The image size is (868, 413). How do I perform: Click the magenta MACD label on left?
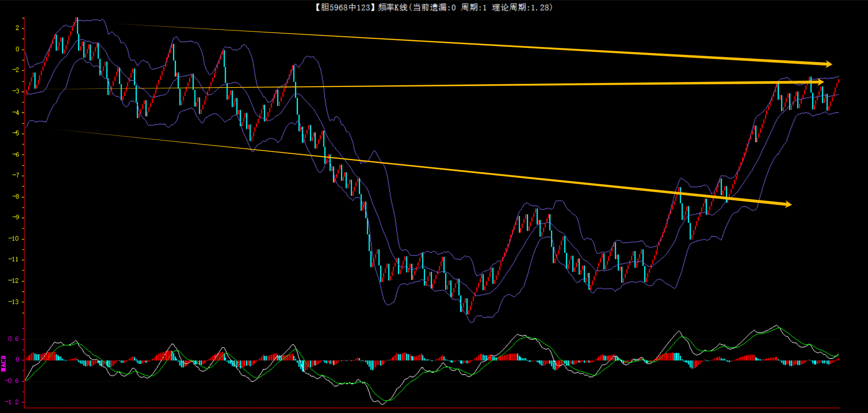click(x=4, y=363)
